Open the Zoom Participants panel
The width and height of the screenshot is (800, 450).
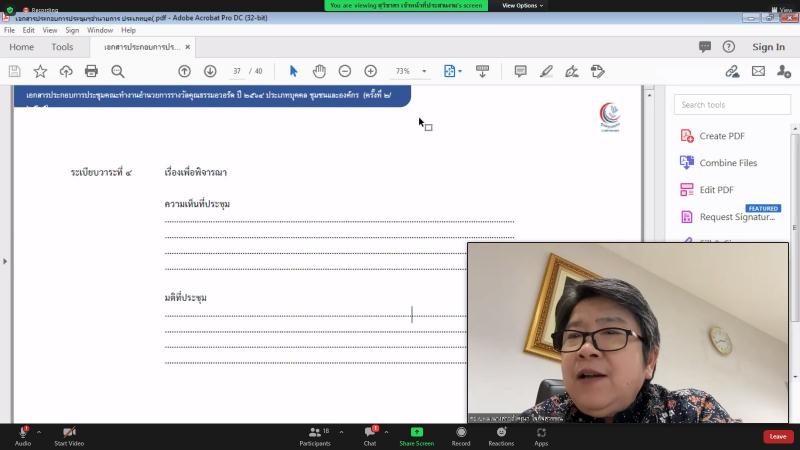315,437
